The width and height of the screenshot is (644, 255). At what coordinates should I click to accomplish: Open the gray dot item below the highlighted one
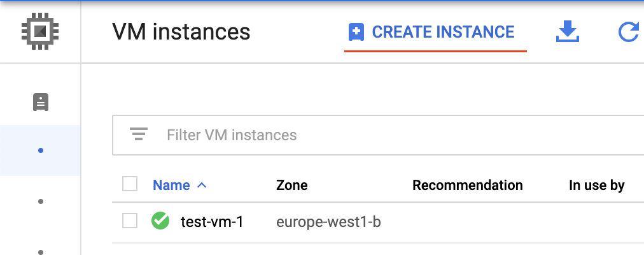pos(41,201)
